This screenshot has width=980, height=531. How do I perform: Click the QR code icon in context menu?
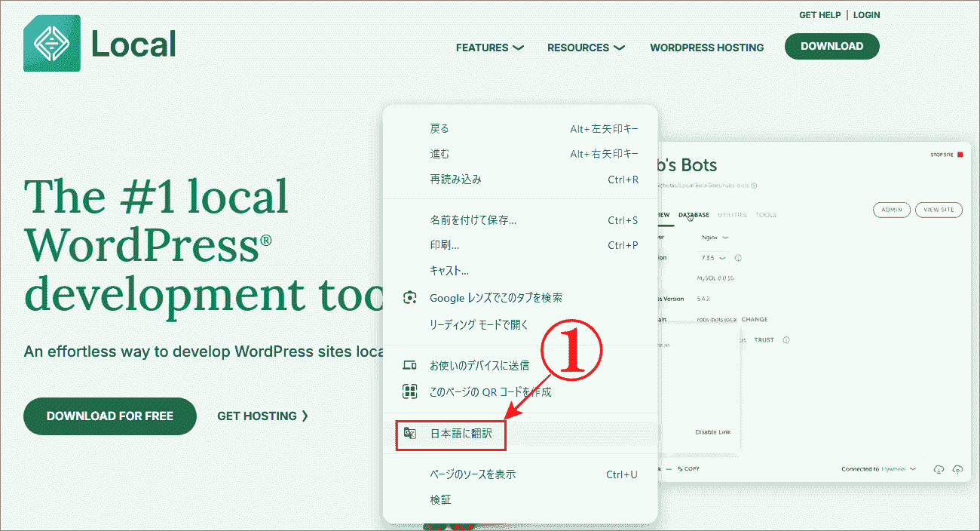tap(409, 391)
